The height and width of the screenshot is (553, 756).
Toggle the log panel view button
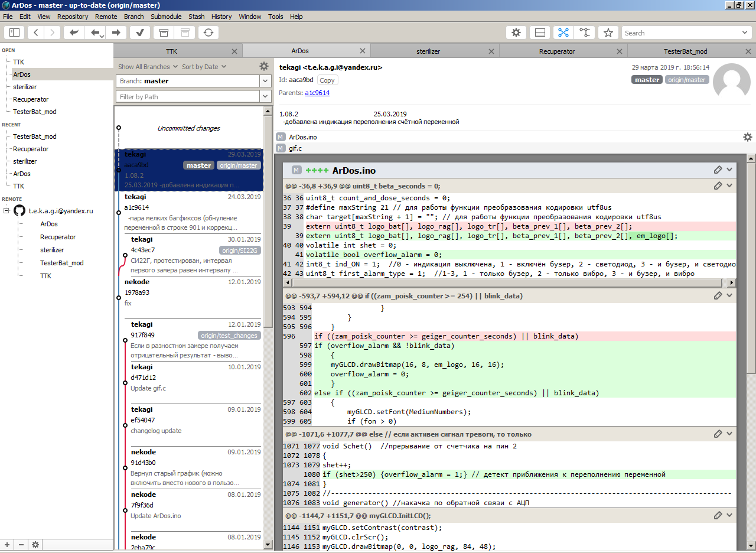click(539, 32)
